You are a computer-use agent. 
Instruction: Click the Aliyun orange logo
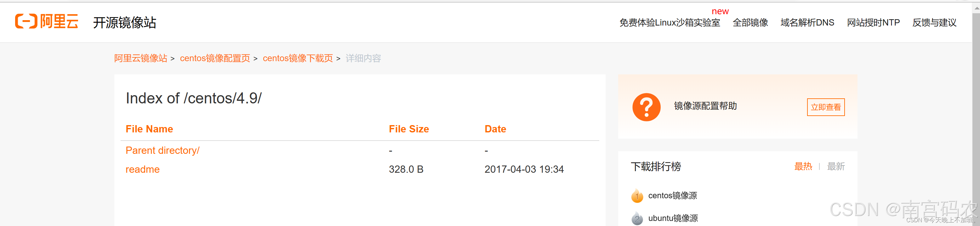pyautogui.click(x=46, y=21)
